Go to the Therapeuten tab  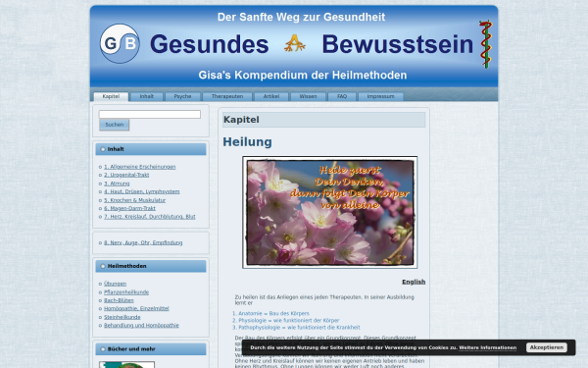[x=227, y=96]
